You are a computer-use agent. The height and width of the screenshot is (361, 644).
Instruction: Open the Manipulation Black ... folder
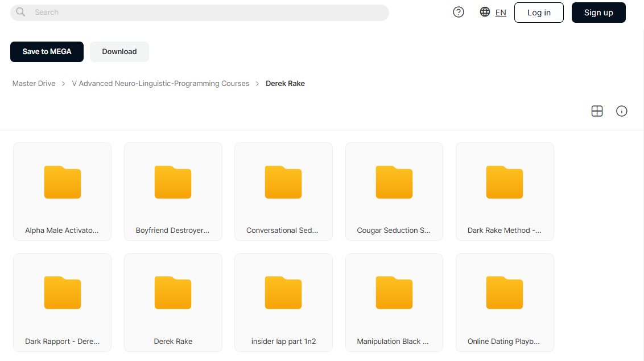point(394,302)
